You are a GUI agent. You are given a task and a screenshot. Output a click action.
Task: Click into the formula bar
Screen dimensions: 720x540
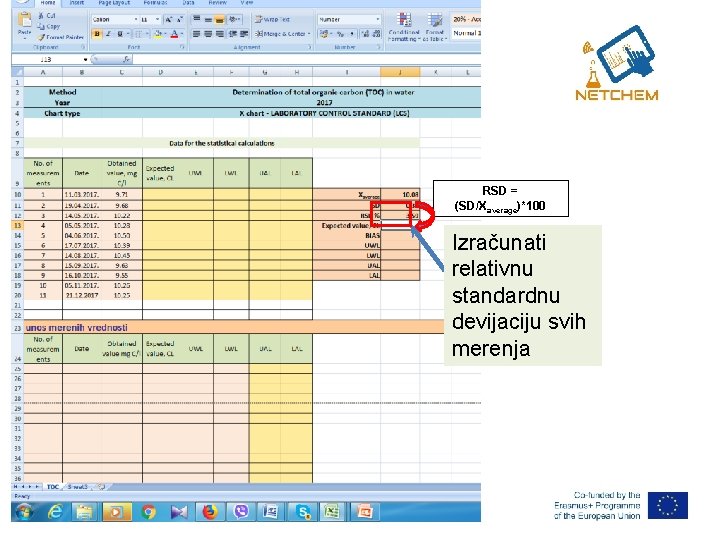[307, 59]
